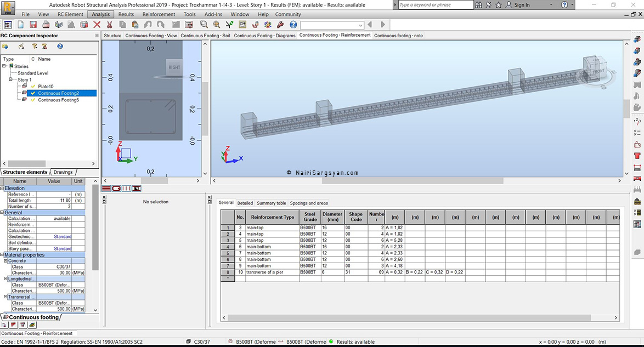Click the layout selection icon at toolbar start
This screenshot has width=644, height=347.
click(8, 25)
